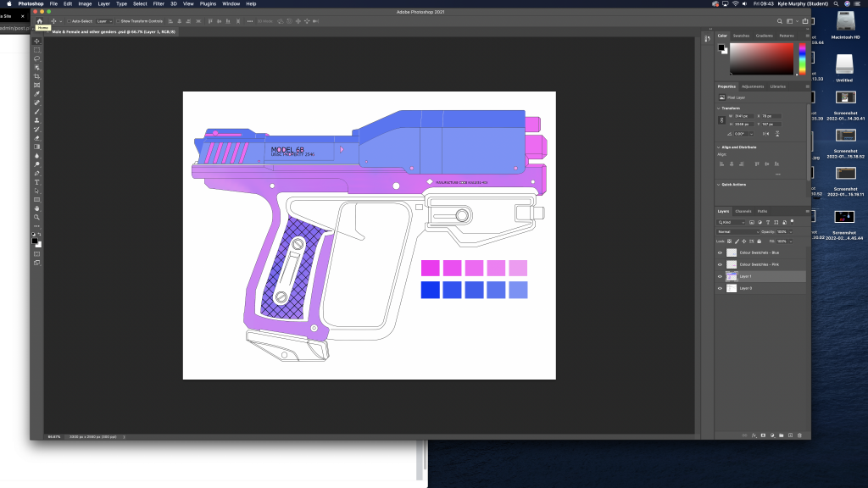
Task: Add a layer mask
Action: pos(763,435)
